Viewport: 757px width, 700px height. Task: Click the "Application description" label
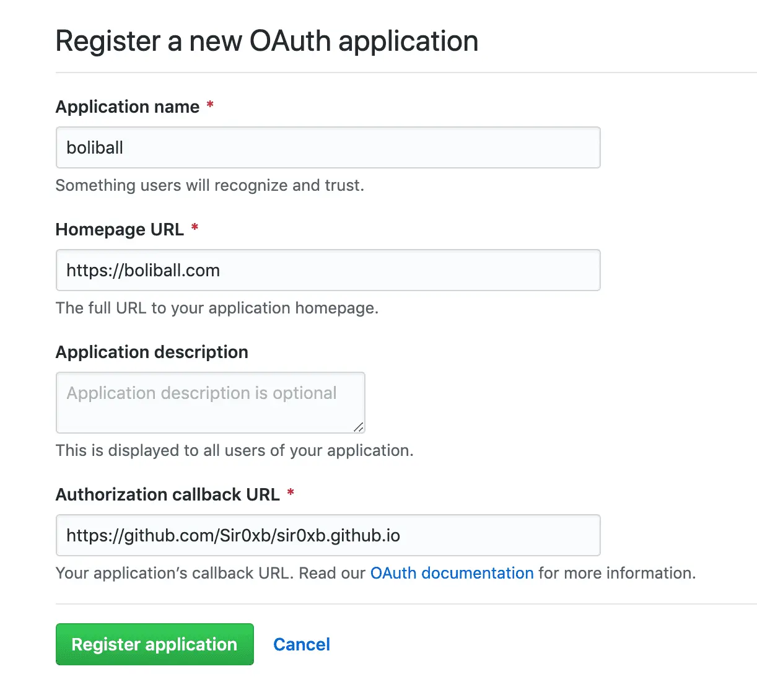coord(152,352)
